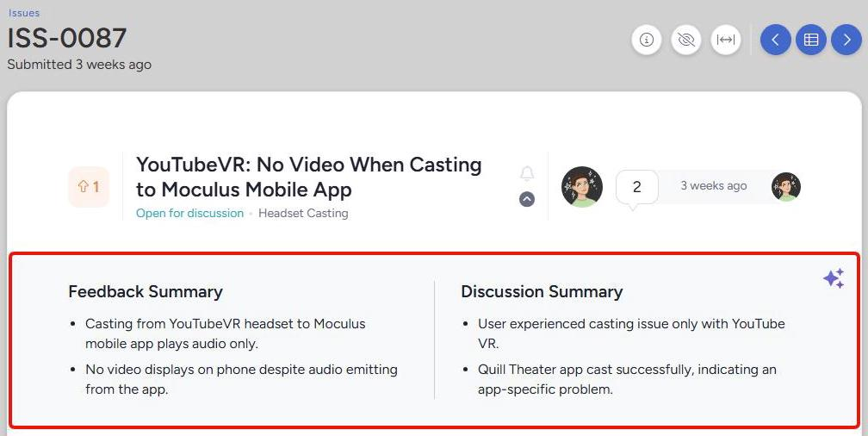
Task: Open the 'Open for discussion' status
Action: pyautogui.click(x=189, y=213)
